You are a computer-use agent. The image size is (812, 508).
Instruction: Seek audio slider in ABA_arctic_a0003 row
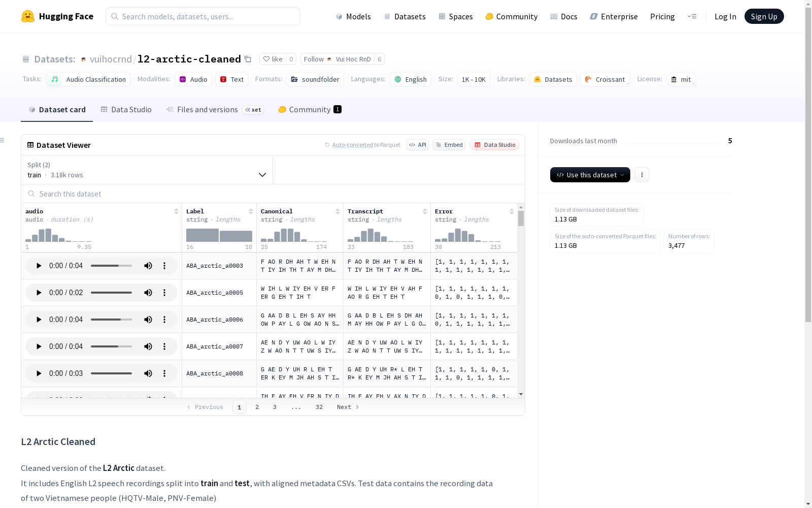click(111, 266)
